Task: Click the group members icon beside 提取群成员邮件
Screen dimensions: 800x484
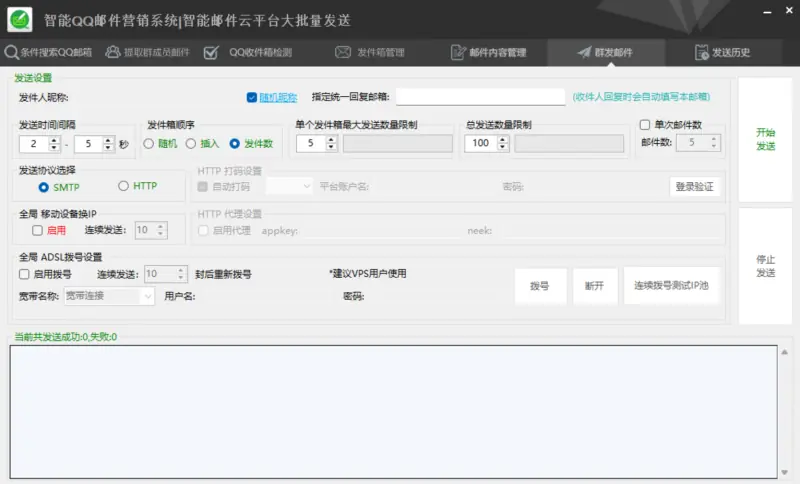Action: (x=113, y=52)
